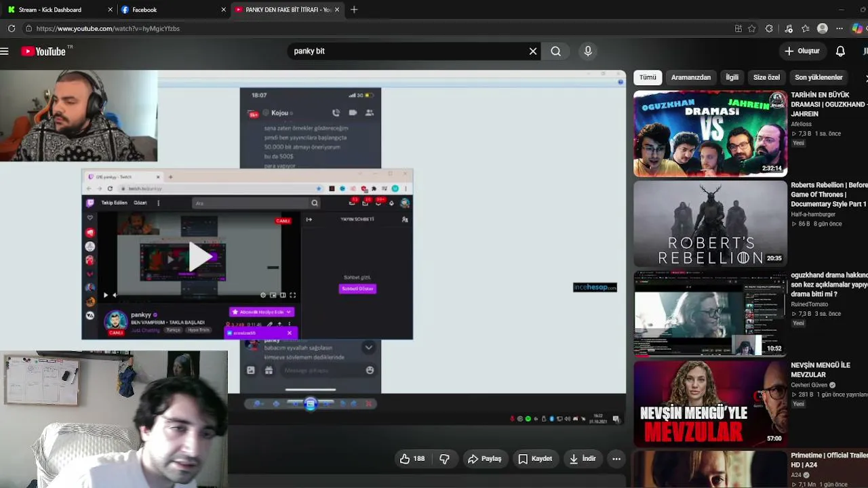The image size is (868, 488).
Task: Reload the page with the refresh icon
Action: point(12,28)
